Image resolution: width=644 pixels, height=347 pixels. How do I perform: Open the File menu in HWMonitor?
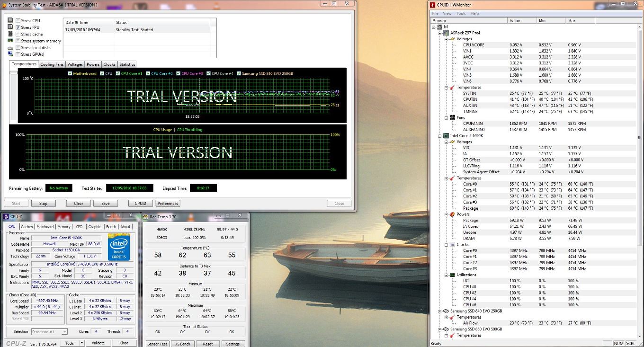(435, 13)
